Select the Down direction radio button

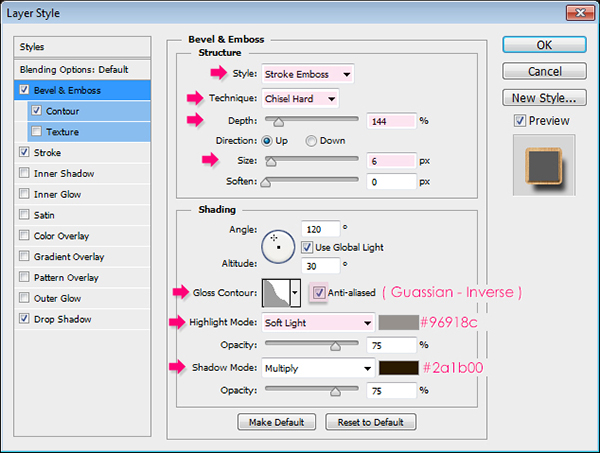pyautogui.click(x=312, y=140)
